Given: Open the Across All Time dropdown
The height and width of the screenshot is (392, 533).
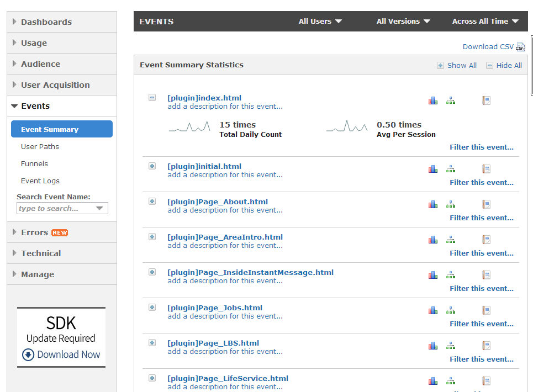Looking at the screenshot, I should 485,22.
